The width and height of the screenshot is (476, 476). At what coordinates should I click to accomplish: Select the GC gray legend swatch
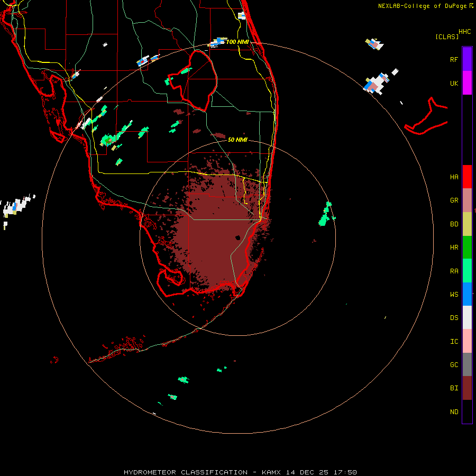467,364
